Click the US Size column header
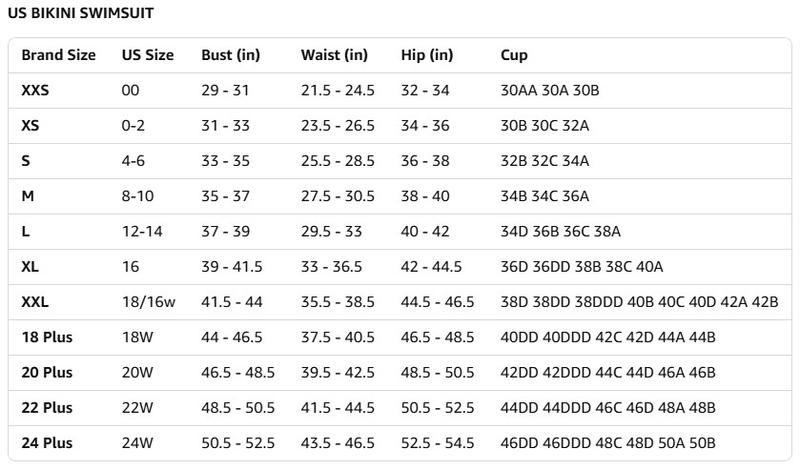The width and height of the screenshot is (800, 470). pos(147,55)
